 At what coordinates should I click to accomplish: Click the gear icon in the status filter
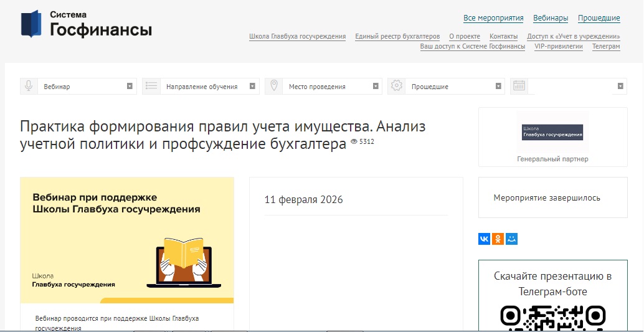click(397, 87)
